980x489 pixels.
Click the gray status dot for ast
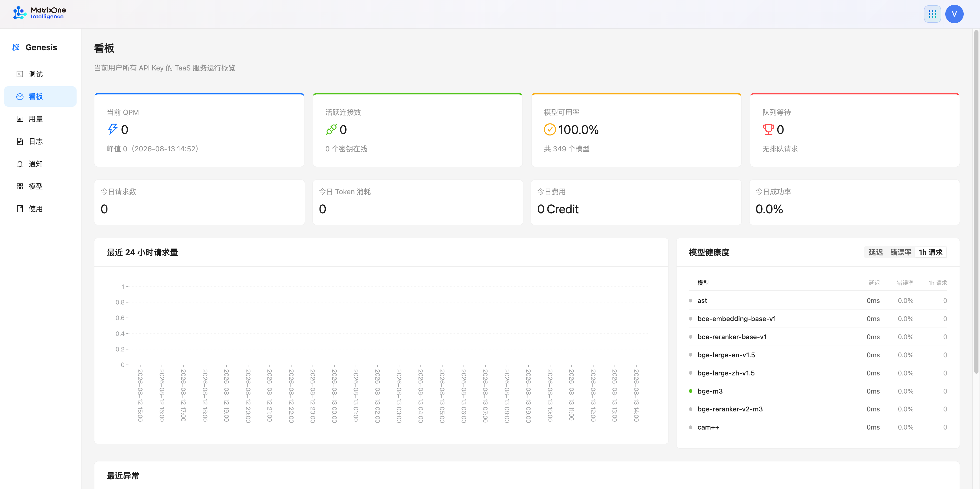pos(691,301)
